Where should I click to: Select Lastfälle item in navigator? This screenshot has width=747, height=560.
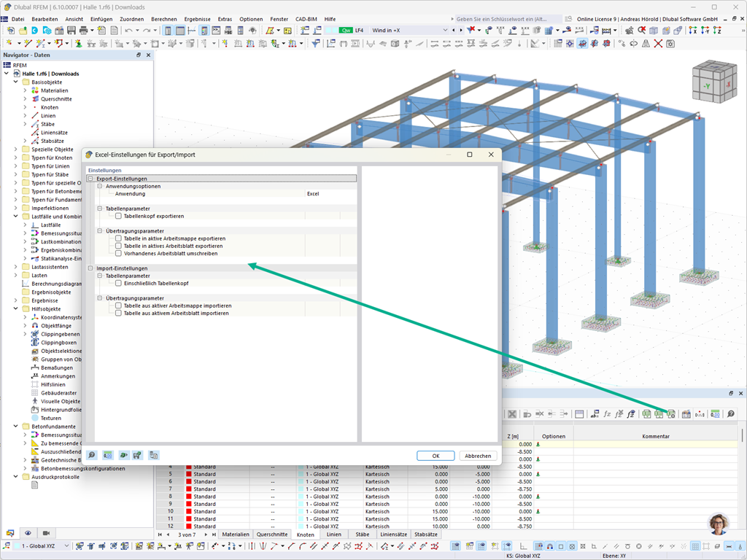click(x=50, y=225)
